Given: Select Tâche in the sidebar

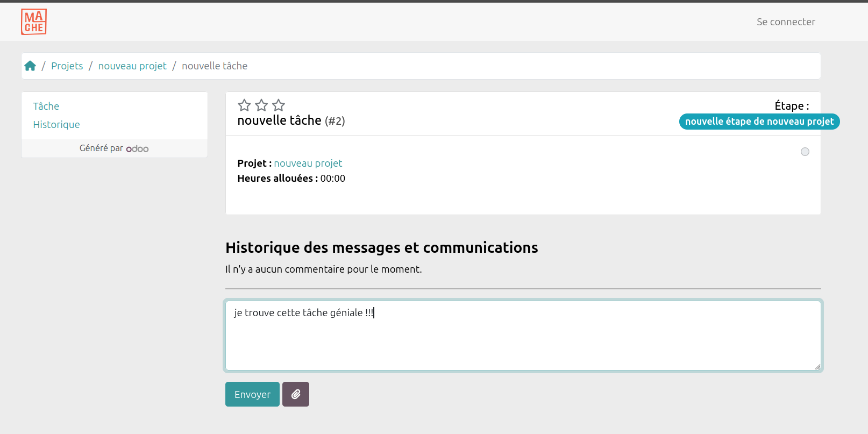Looking at the screenshot, I should click(46, 106).
